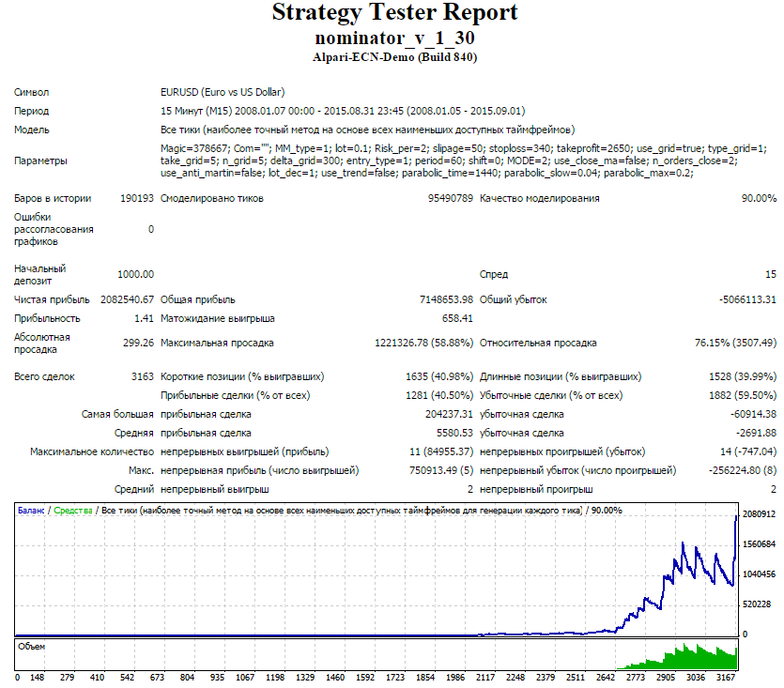Click initial deposit value '1000.00'
The image size is (784, 688).
[x=135, y=274]
